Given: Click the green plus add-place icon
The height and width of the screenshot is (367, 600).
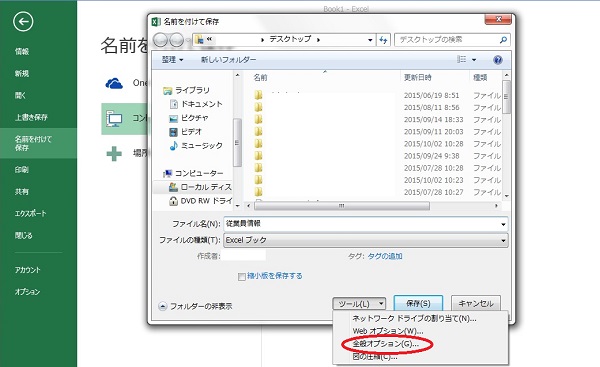Looking at the screenshot, I should (114, 154).
